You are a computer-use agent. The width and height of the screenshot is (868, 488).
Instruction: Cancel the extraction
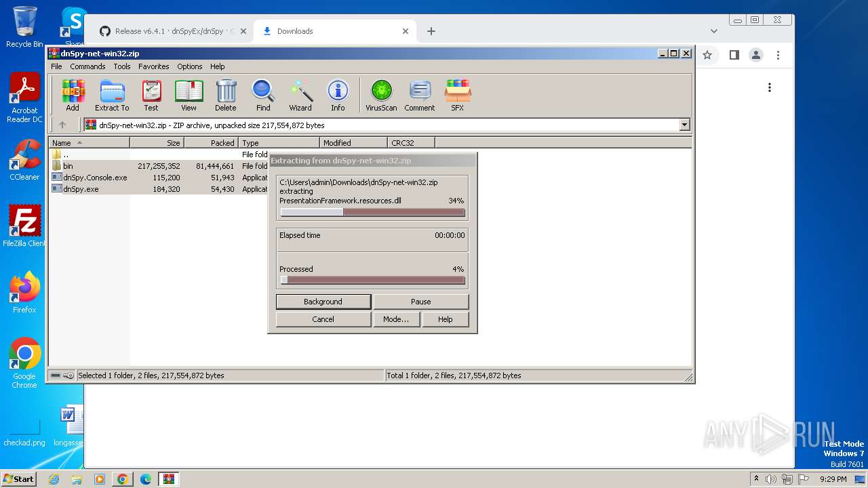(x=323, y=319)
